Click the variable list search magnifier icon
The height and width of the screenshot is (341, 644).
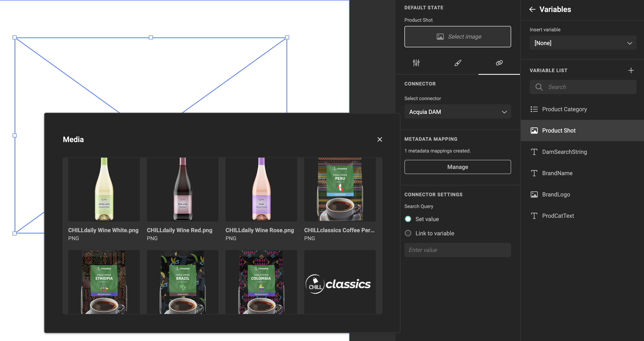point(539,87)
